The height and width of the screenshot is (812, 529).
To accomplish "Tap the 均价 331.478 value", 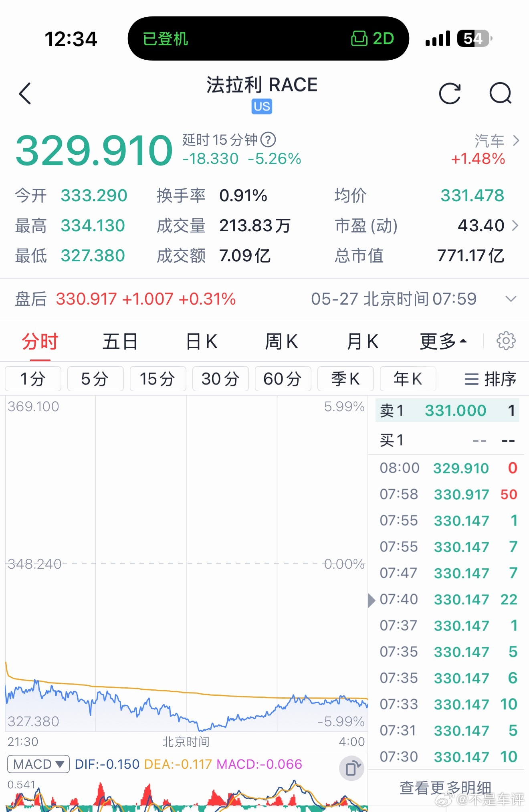I will [x=472, y=196].
